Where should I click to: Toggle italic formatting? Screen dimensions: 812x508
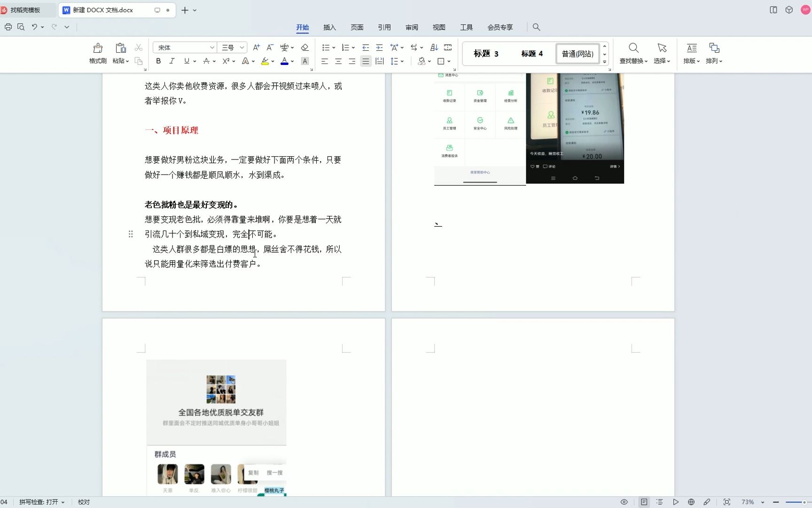coord(172,61)
